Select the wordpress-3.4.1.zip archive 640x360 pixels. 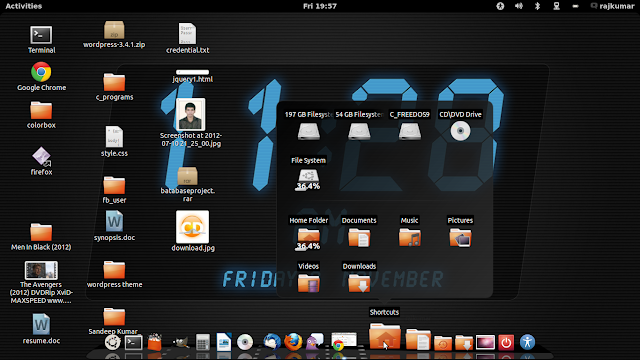[x=114, y=30]
